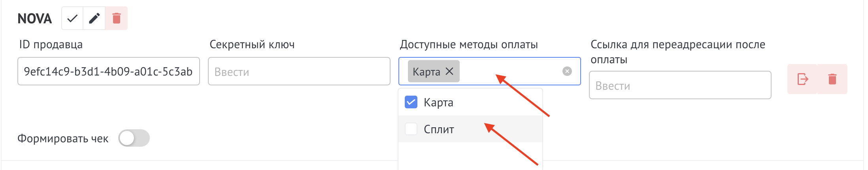Uncheck the Карта checkbox in dropdown
868x170 pixels.
pos(411,102)
